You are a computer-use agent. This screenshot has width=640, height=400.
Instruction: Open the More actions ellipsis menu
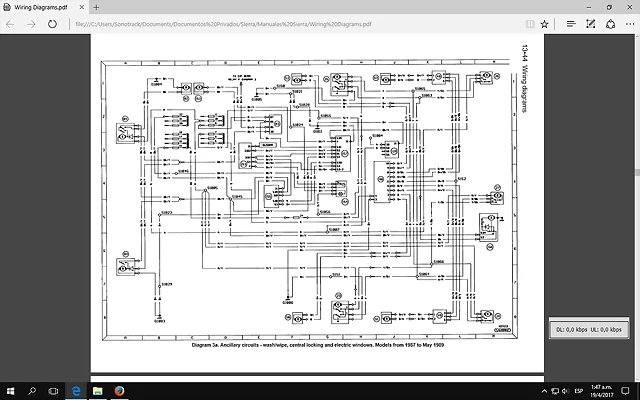(x=630, y=24)
